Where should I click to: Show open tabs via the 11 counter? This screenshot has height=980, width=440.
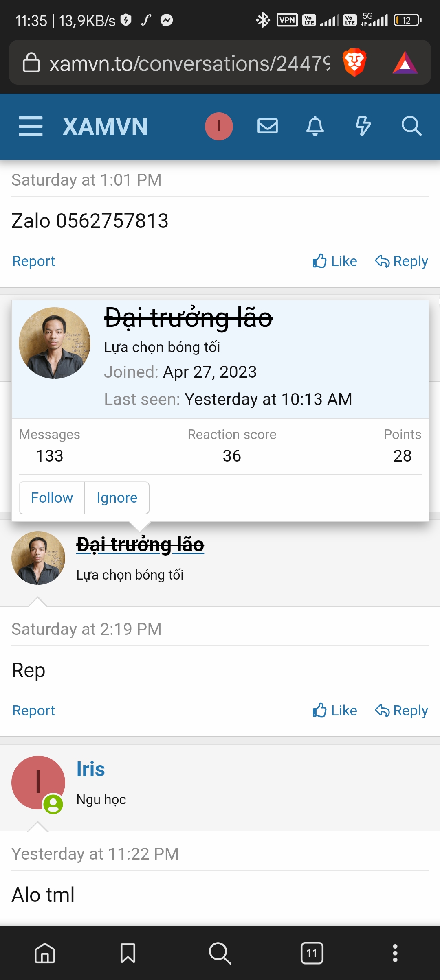[x=312, y=953]
